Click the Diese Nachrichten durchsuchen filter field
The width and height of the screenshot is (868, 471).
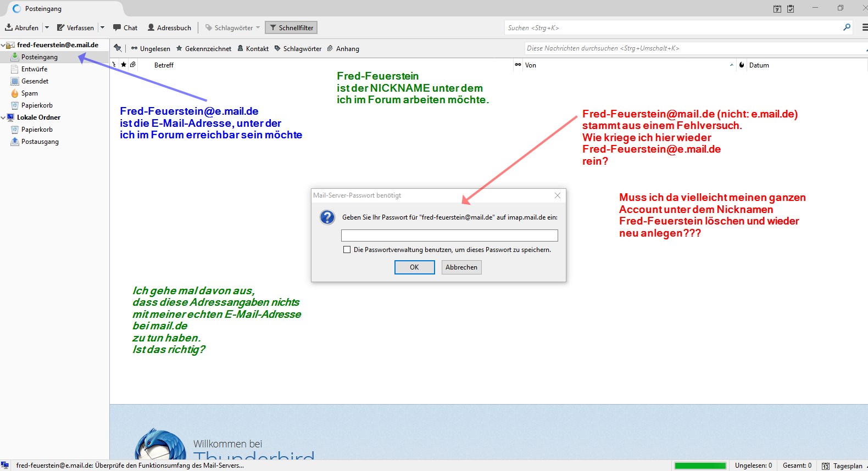pos(695,48)
